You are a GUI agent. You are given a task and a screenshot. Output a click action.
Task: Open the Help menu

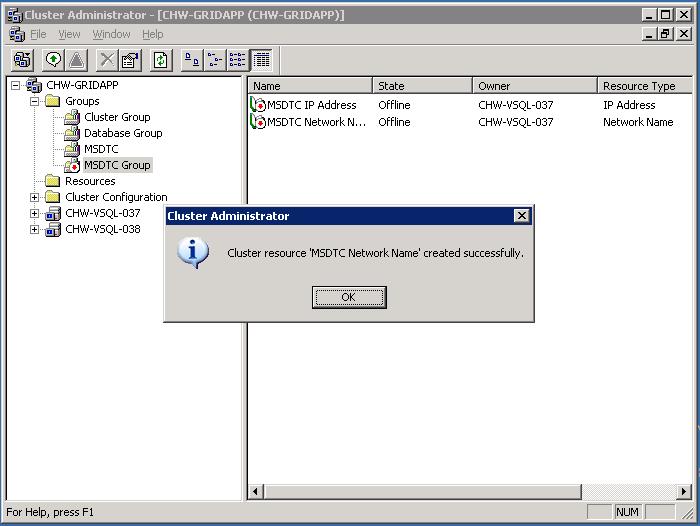[x=153, y=34]
